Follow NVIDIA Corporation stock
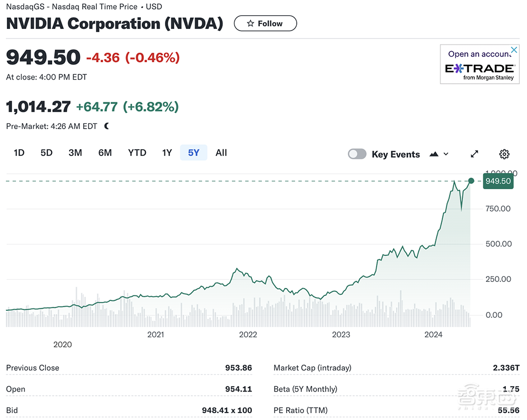Image resolution: width=527 pixels, height=420 pixels. click(265, 23)
